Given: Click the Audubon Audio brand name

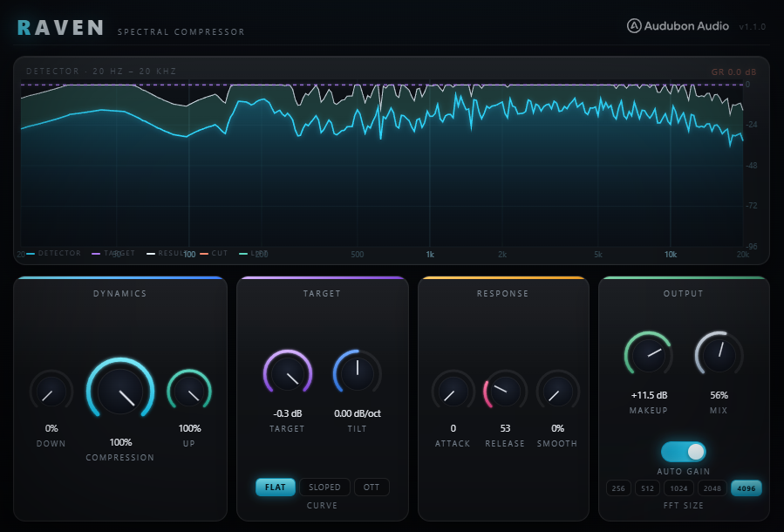Looking at the screenshot, I should click(686, 26).
